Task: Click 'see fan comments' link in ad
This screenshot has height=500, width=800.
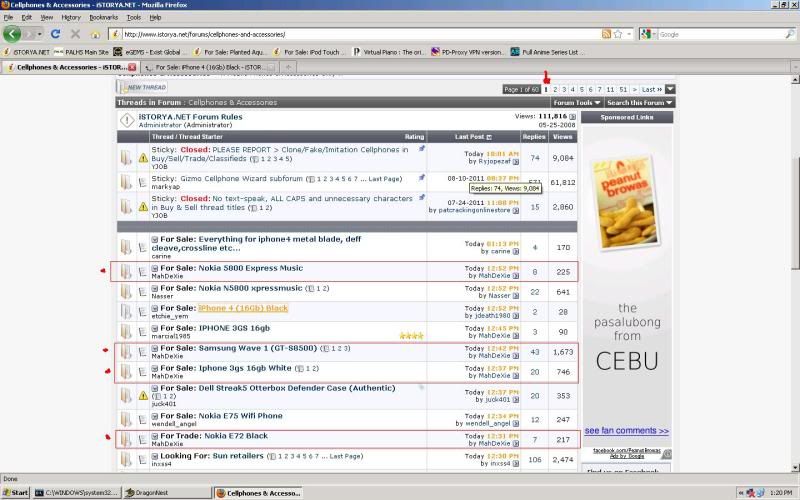Action: click(626, 431)
